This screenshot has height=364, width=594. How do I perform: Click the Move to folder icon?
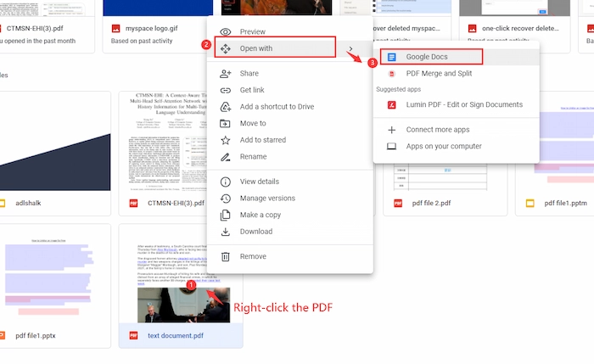pos(225,124)
